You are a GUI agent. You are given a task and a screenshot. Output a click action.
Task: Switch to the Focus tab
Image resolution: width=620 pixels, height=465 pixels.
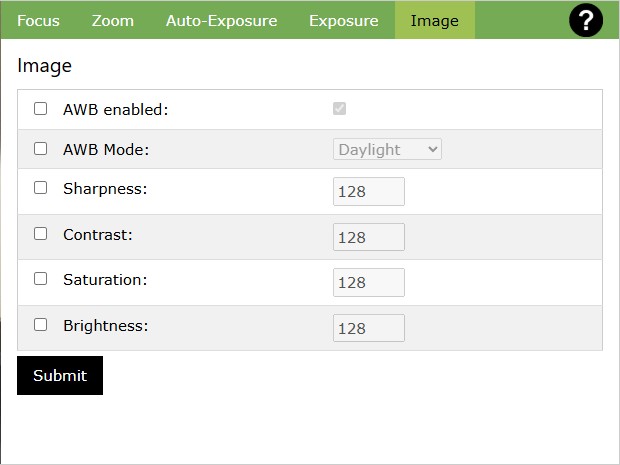(38, 20)
